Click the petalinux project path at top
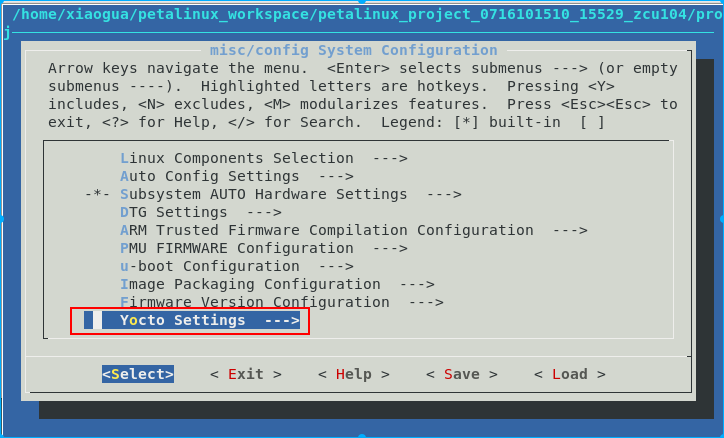This screenshot has height=438, width=724. (x=368, y=15)
